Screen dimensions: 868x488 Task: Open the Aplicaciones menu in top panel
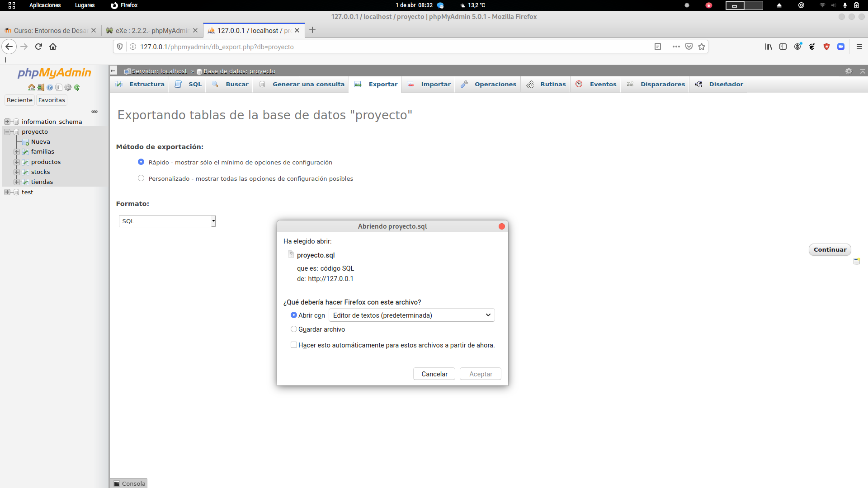tap(45, 5)
